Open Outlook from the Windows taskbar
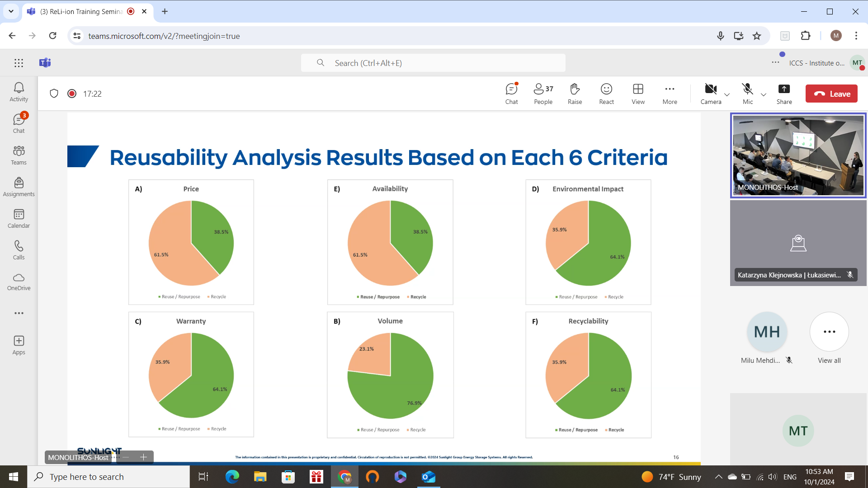 tap(428, 477)
